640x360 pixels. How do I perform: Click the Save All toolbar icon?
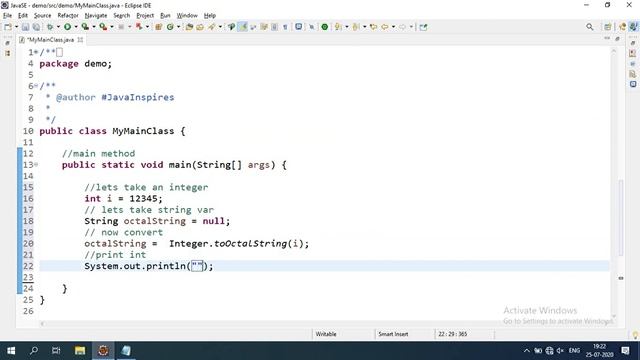[36, 27]
